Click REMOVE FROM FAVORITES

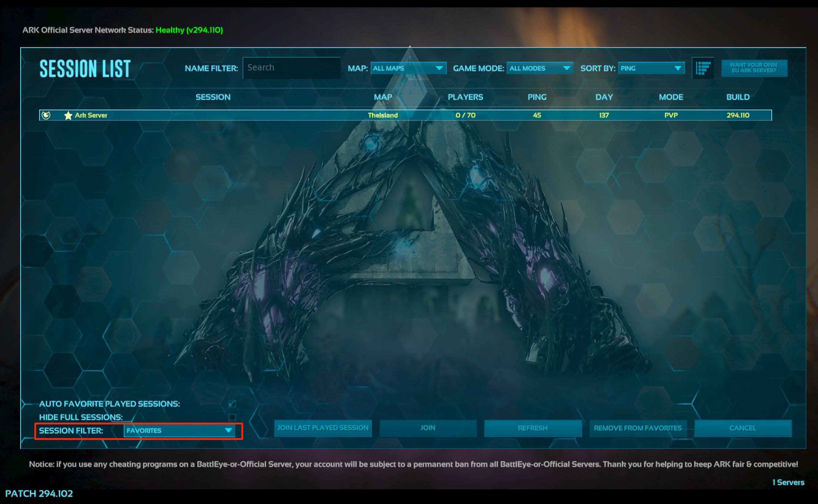point(638,428)
